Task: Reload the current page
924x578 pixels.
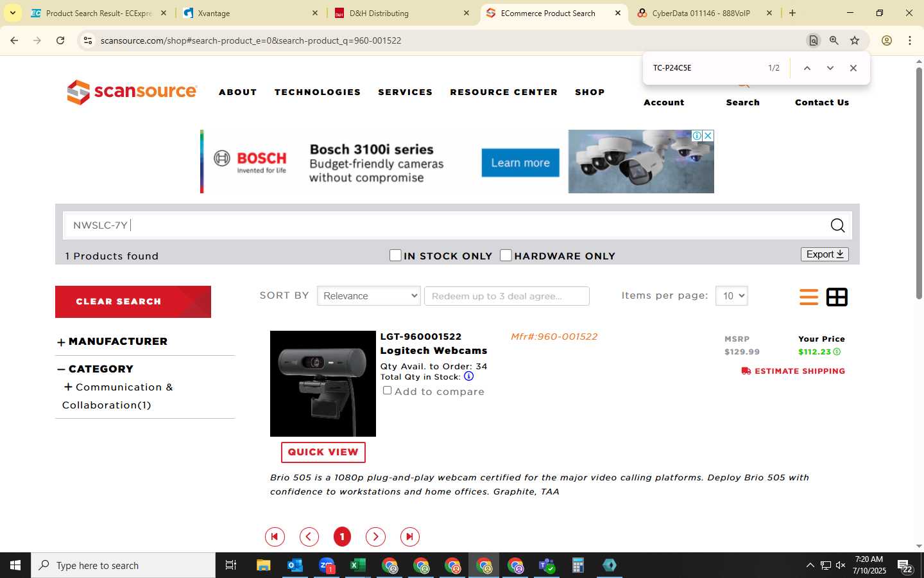Action: (60, 40)
